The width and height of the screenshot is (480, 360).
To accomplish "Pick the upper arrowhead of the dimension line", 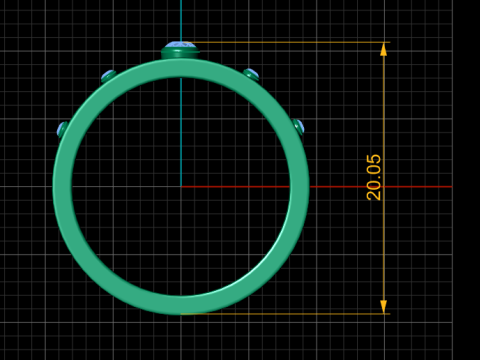I will click(384, 50).
